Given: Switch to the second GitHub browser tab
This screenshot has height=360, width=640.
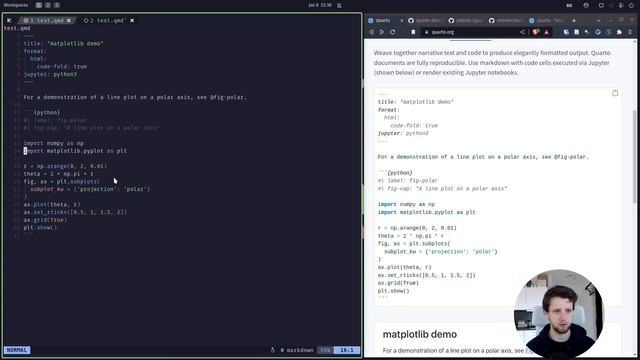Looking at the screenshot, I should coord(466,20).
